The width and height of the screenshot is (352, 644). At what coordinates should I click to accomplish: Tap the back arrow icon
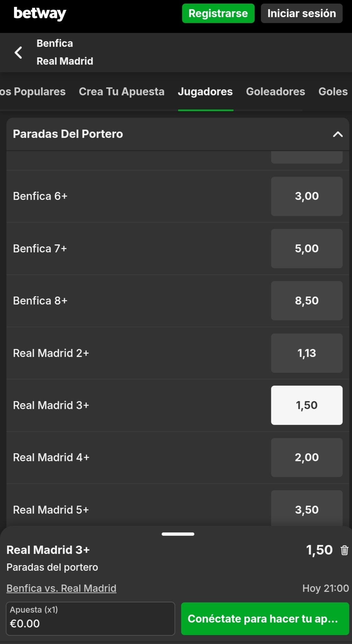[18, 52]
